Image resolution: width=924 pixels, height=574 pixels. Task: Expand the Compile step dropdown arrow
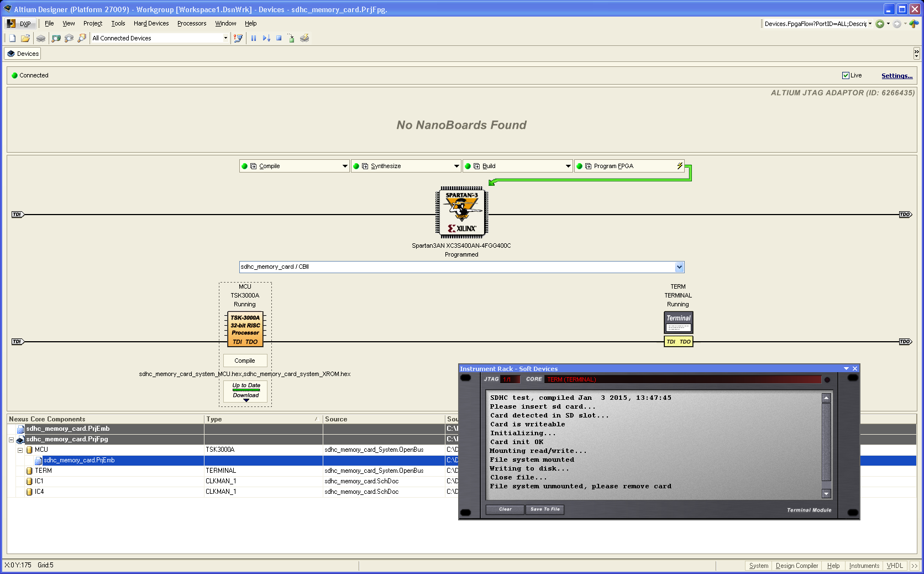coord(345,166)
